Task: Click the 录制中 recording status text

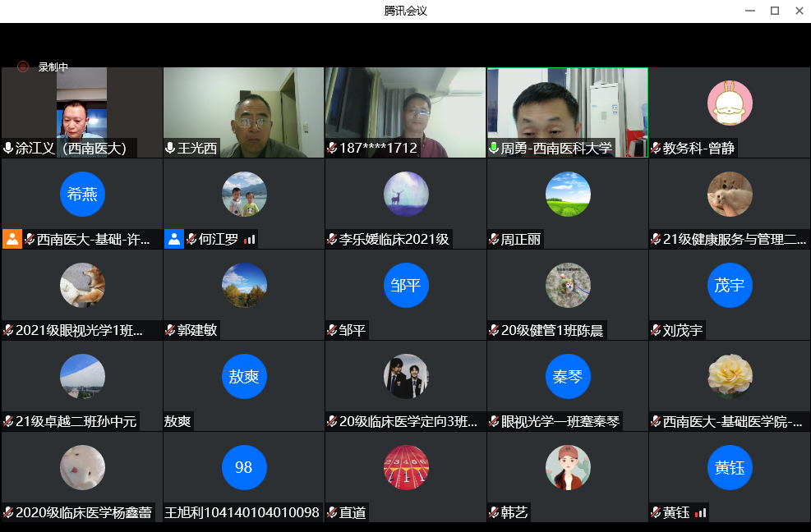Action: coord(53,67)
